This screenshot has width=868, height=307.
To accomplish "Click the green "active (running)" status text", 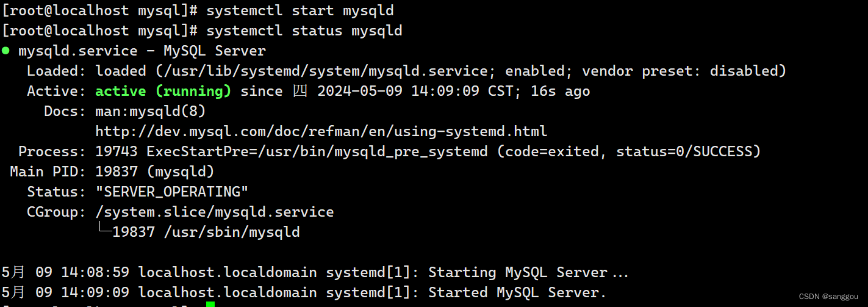I will [163, 92].
